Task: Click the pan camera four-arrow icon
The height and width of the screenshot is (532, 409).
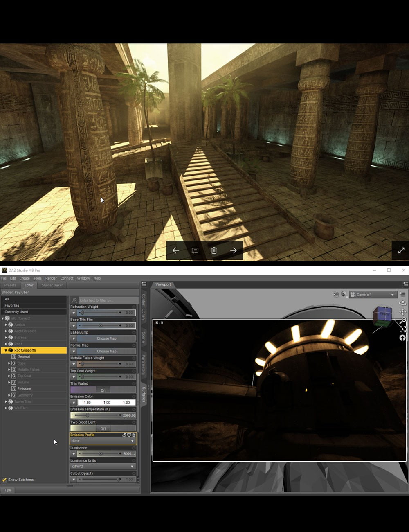Action: pyautogui.click(x=402, y=312)
